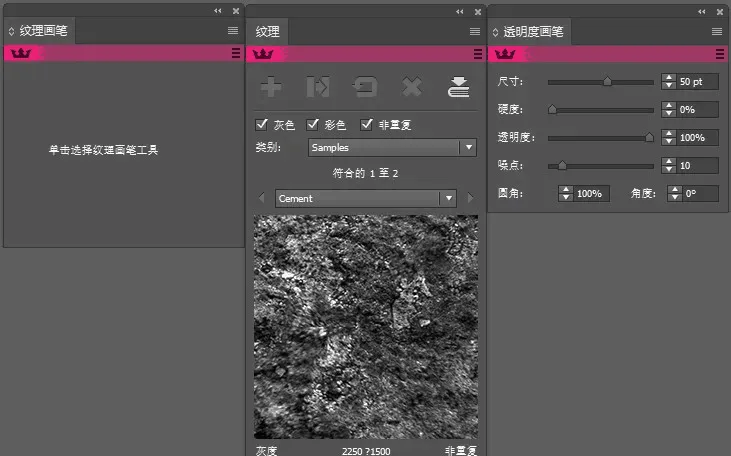Click the 尺寸 slider handle
This screenshot has width=731, height=456.
pyautogui.click(x=607, y=82)
